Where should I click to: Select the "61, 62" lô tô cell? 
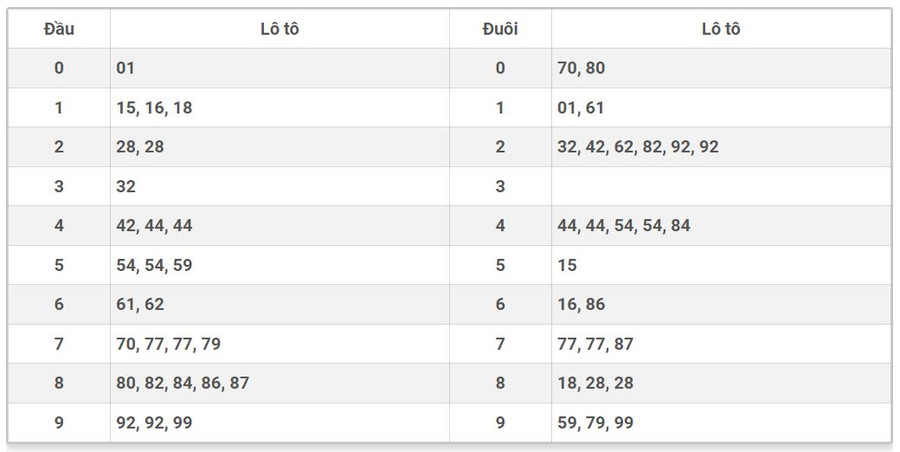coord(140,304)
